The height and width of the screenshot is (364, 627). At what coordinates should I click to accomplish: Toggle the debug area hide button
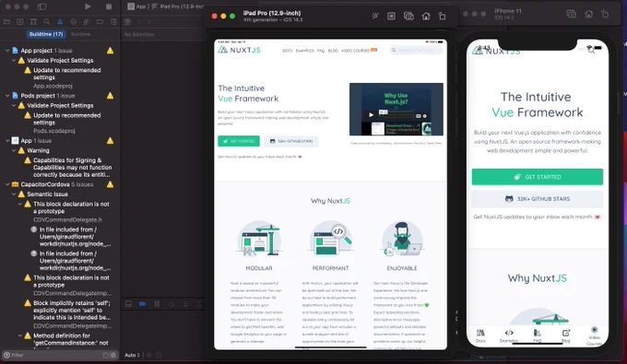click(128, 304)
